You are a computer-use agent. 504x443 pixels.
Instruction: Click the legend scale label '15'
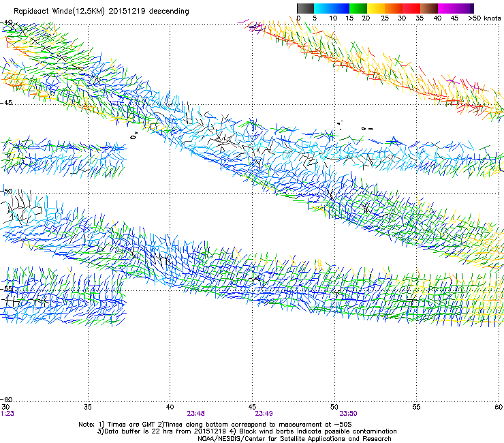(x=349, y=18)
